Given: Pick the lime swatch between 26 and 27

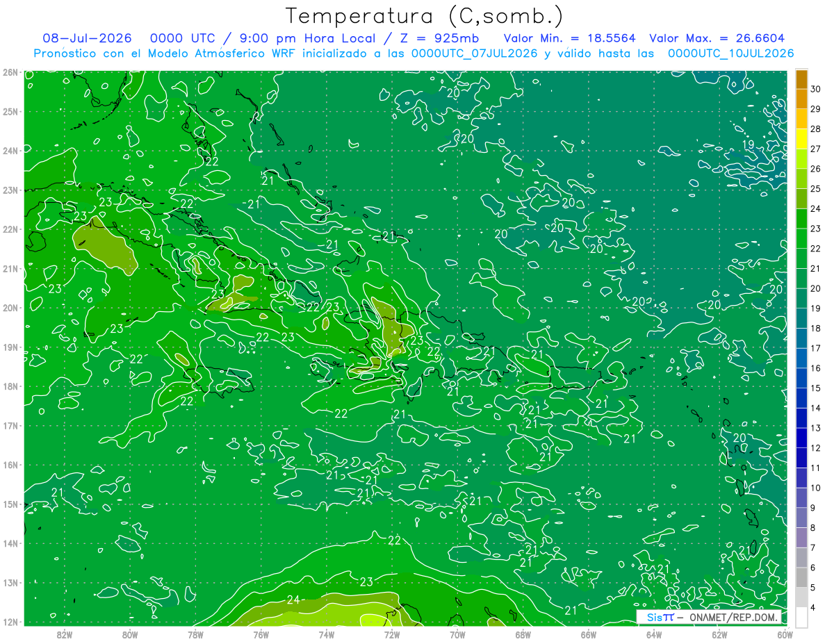Looking at the screenshot, I should point(801,159).
